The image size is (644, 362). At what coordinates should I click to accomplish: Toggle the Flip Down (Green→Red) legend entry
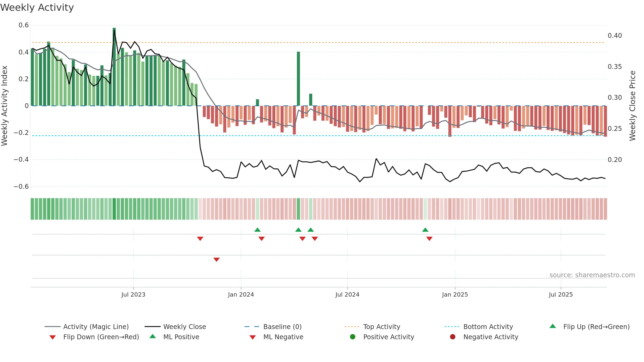pos(94,337)
